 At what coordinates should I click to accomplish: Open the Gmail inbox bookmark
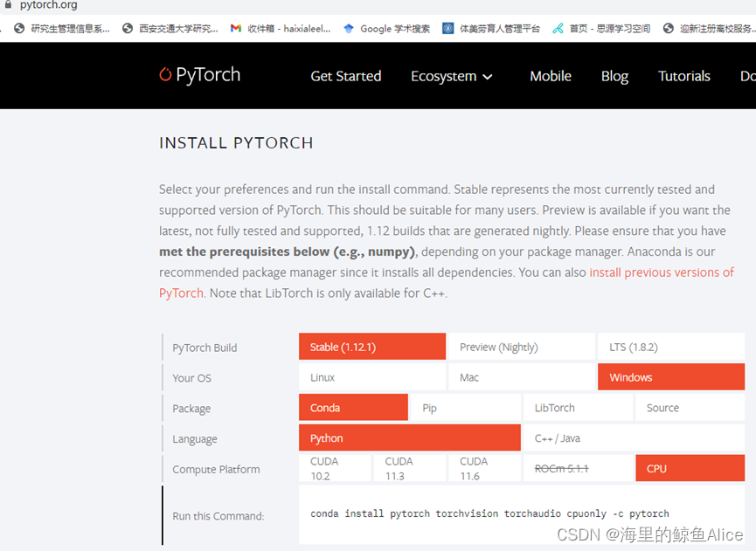[281, 29]
